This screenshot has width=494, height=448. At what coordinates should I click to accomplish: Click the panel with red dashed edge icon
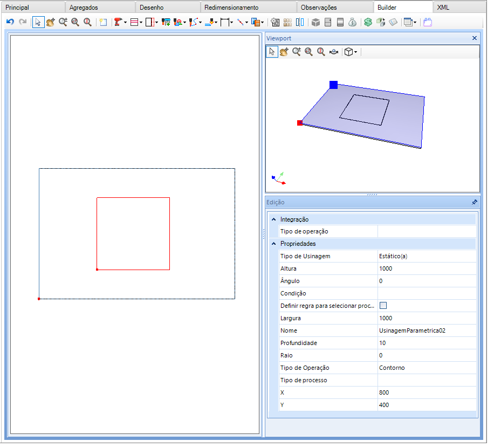(x=150, y=22)
